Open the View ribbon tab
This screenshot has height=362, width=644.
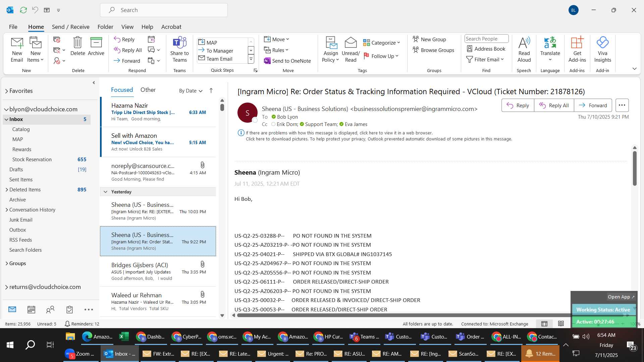point(127,27)
